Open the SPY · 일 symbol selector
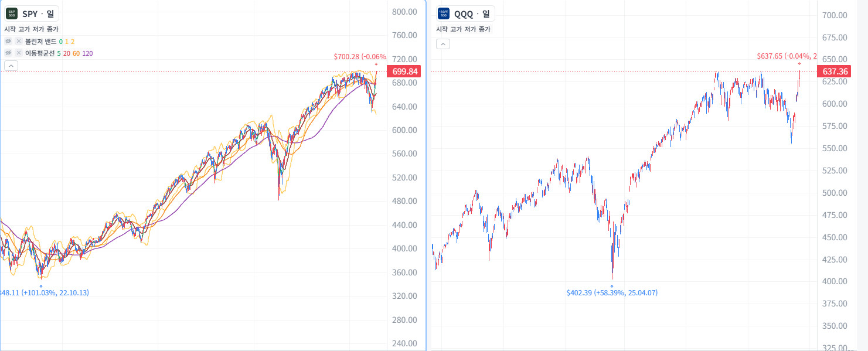Viewport: 868px width, 351px height. point(31,13)
